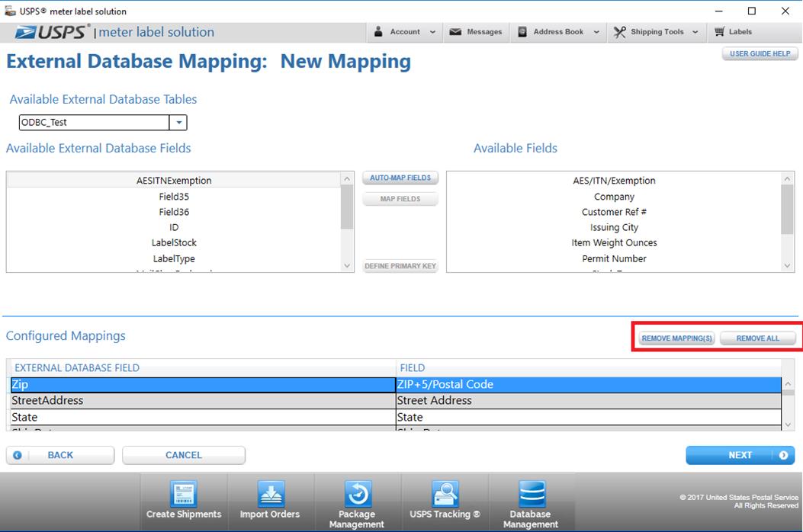Select the Street Address field cell
Image resolution: width=803 pixels, height=532 pixels.
coord(589,400)
